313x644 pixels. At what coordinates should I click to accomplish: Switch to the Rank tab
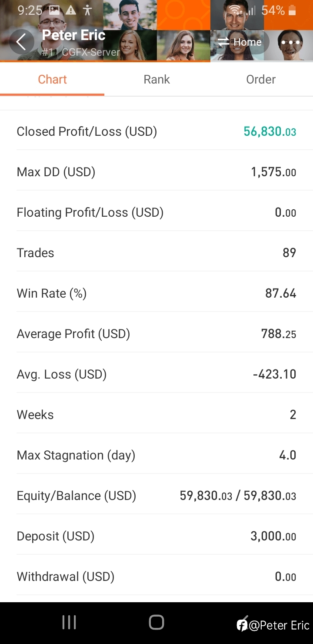[156, 79]
